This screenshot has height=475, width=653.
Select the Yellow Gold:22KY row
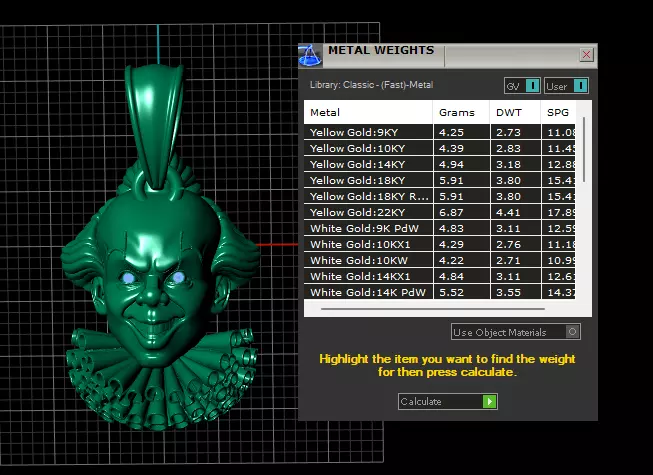tap(440, 212)
